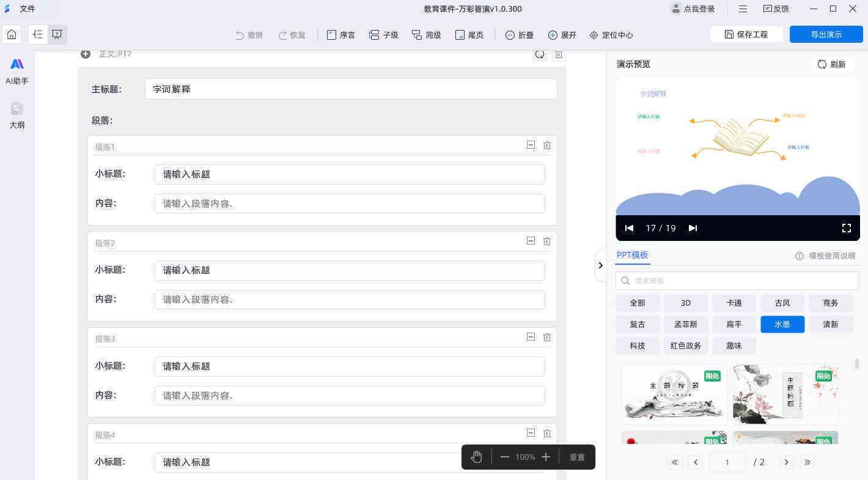The image size is (868, 480).
Task: Jump to last template page
Action: 807,462
